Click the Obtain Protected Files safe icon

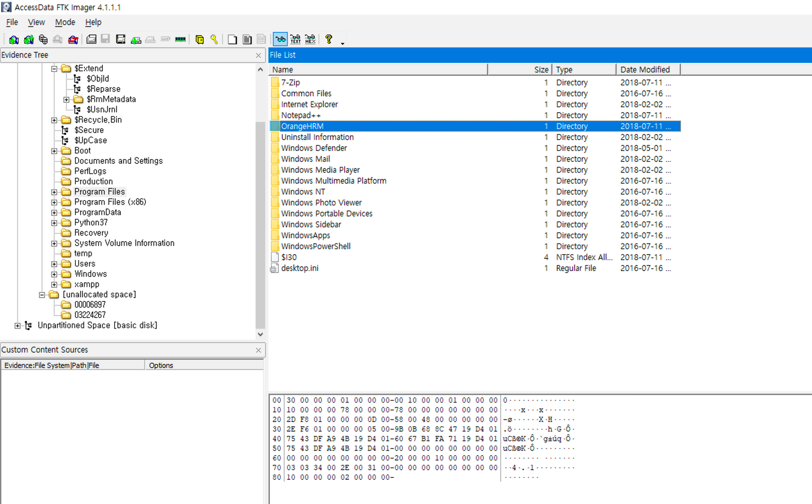coord(199,40)
